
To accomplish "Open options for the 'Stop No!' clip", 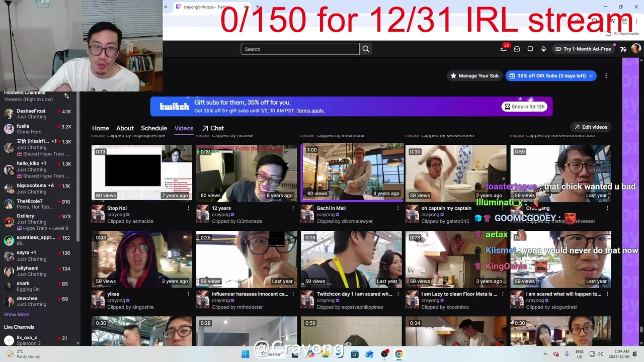I will pos(188,208).
